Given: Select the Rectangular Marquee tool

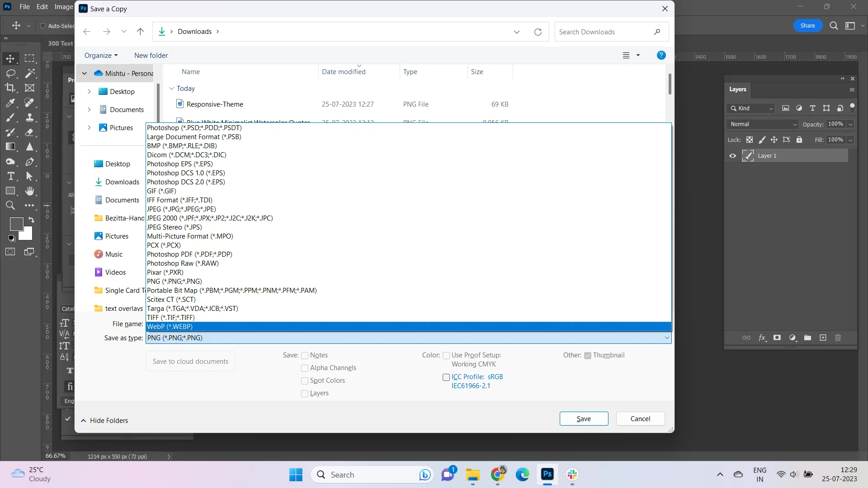Looking at the screenshot, I should pyautogui.click(x=29, y=59).
